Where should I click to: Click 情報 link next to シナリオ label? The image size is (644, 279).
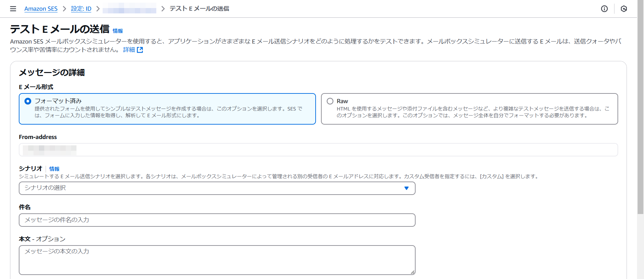click(x=54, y=169)
